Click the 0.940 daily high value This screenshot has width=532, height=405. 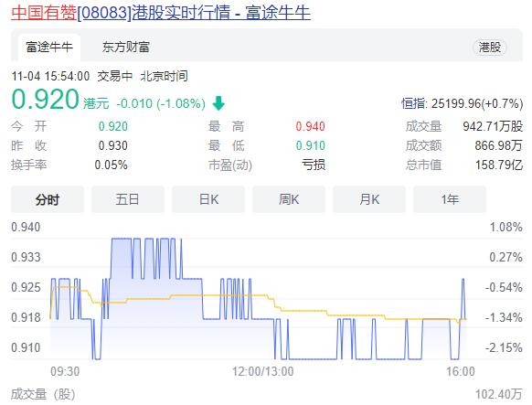(x=310, y=126)
